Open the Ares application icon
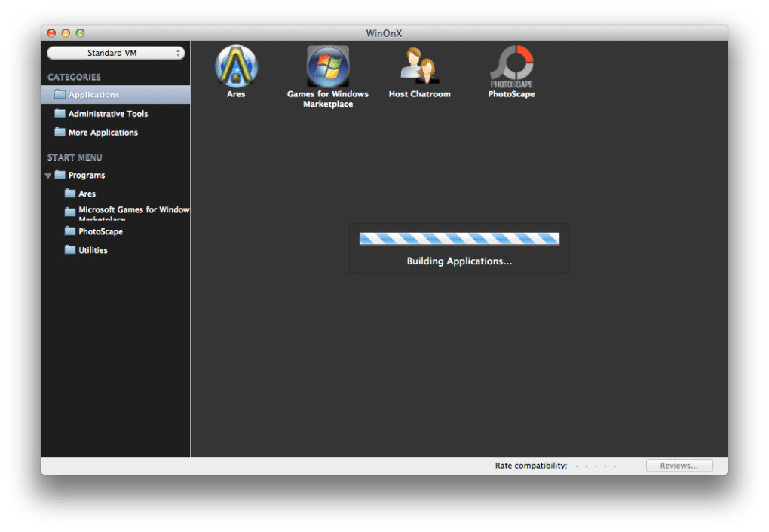The height and width of the screenshot is (532, 769). tap(236, 66)
